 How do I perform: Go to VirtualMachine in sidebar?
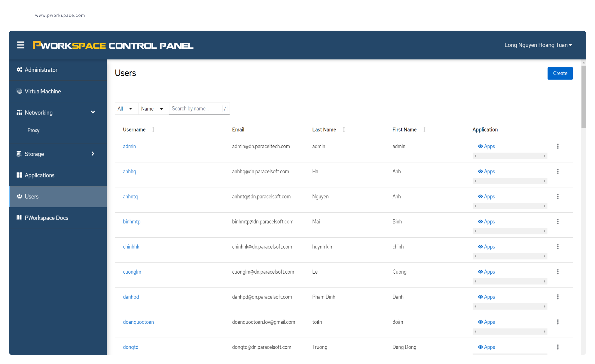tap(43, 91)
